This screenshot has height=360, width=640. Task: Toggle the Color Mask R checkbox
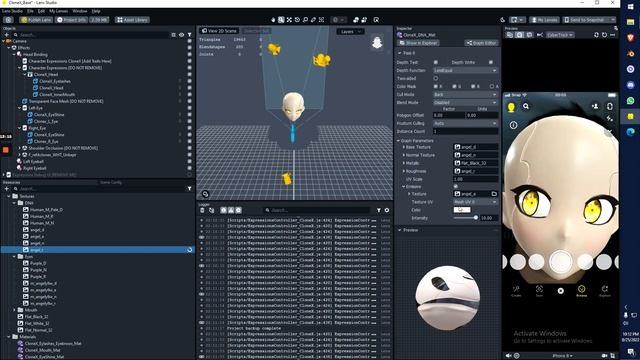click(x=436, y=87)
